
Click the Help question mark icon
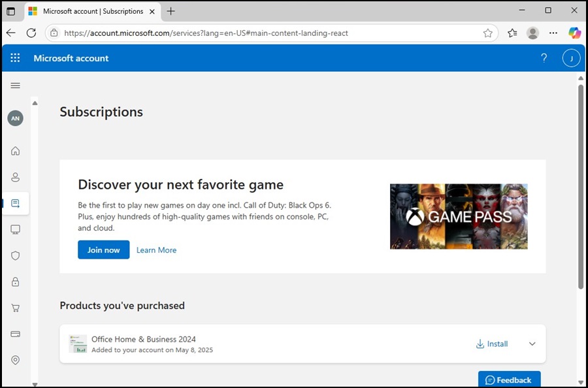click(x=544, y=58)
